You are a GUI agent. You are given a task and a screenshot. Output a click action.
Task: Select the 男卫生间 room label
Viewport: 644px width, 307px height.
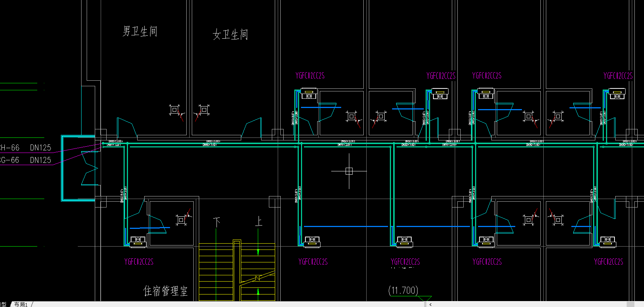pos(140,31)
